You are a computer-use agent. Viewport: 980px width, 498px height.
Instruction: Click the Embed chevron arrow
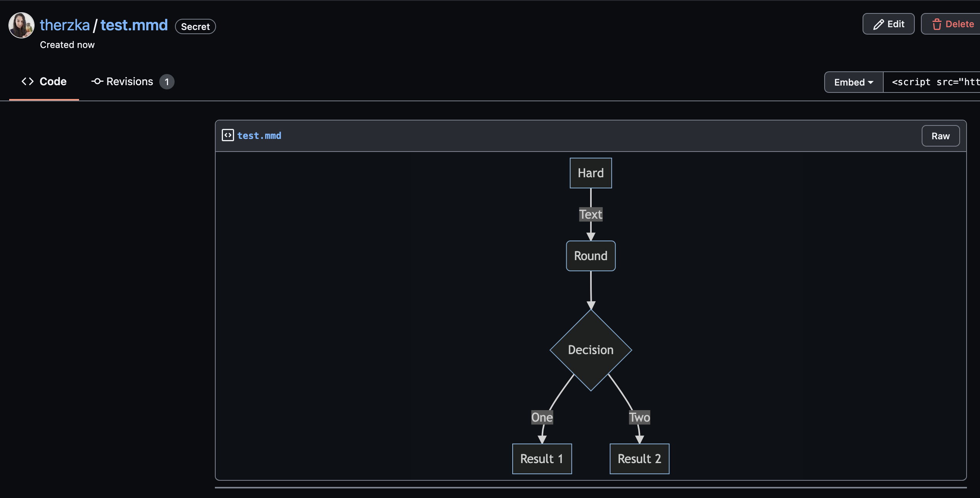870,82
